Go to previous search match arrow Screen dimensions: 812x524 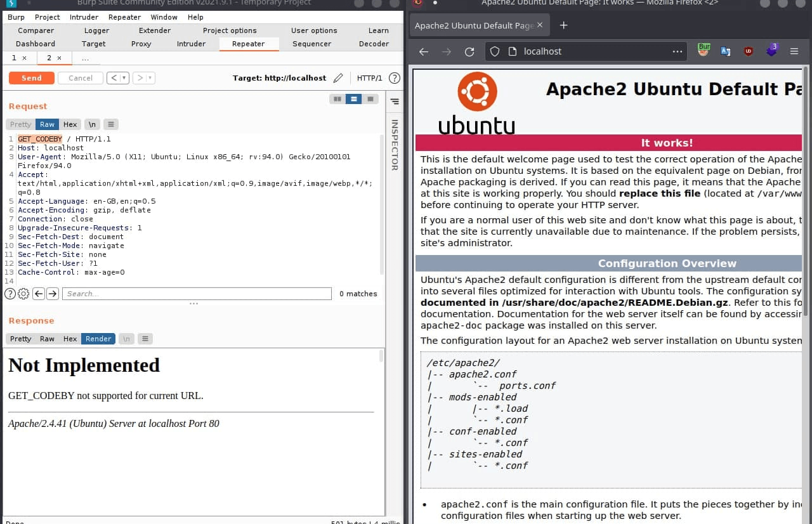coord(39,294)
